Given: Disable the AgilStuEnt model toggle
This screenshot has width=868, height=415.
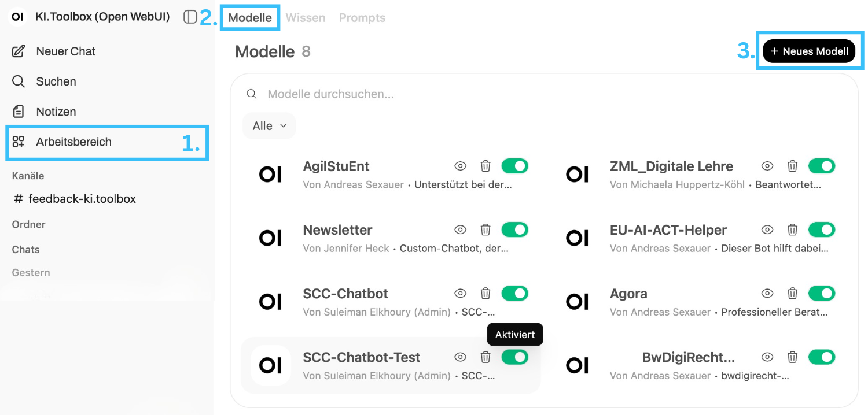Looking at the screenshot, I should pos(514,166).
